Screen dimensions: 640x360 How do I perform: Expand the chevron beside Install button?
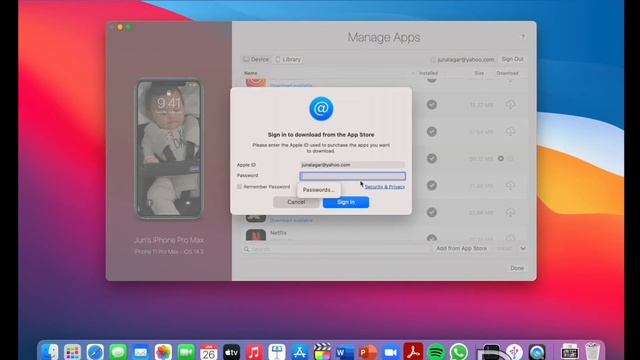523,248
